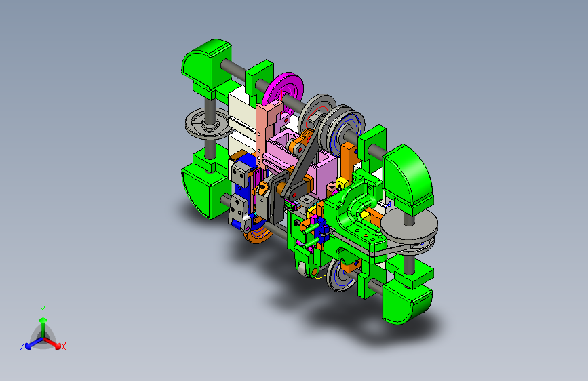The height and width of the screenshot is (381, 588).
Task: Click the blue Z axis of the triad
Action: (x=34, y=343)
